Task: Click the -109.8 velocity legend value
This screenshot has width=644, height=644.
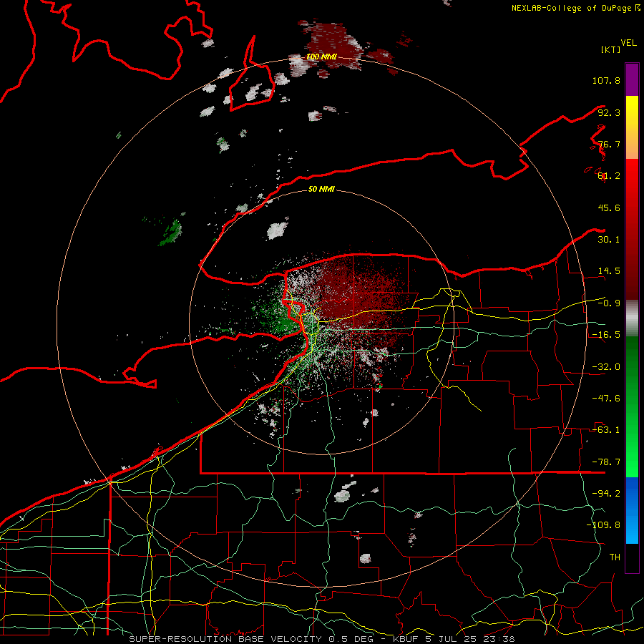Action: 603,525
